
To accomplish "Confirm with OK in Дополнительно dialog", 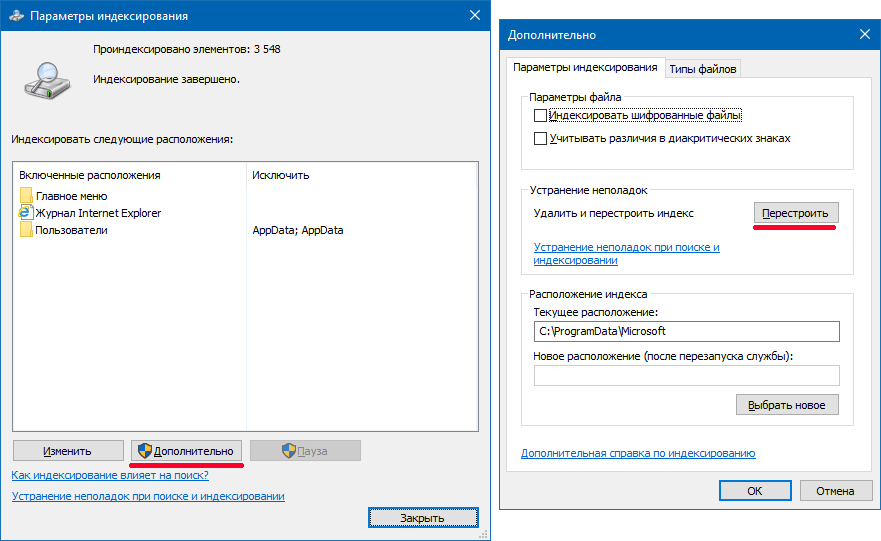I will point(755,490).
